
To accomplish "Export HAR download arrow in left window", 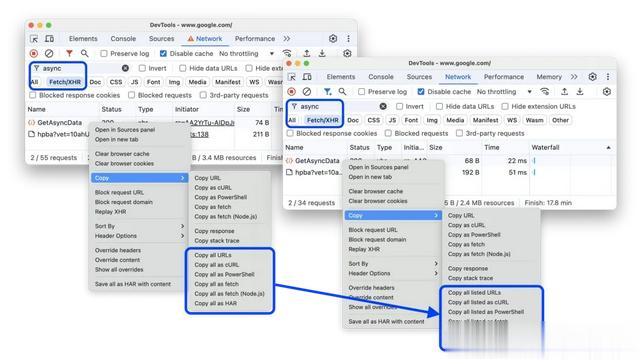I will tap(322, 53).
